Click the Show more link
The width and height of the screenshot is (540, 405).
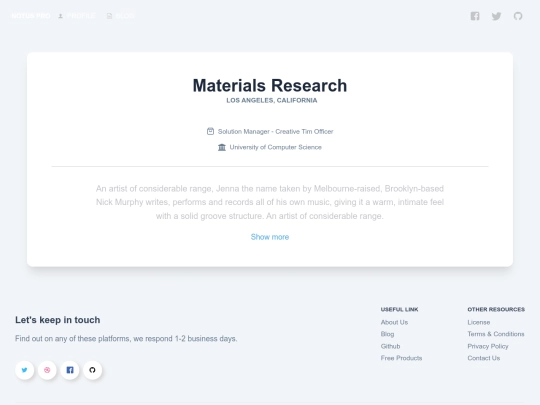(270, 237)
